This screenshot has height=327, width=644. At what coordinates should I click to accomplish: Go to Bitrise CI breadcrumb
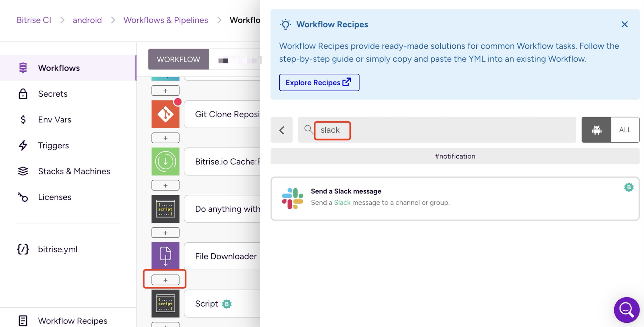tap(34, 20)
